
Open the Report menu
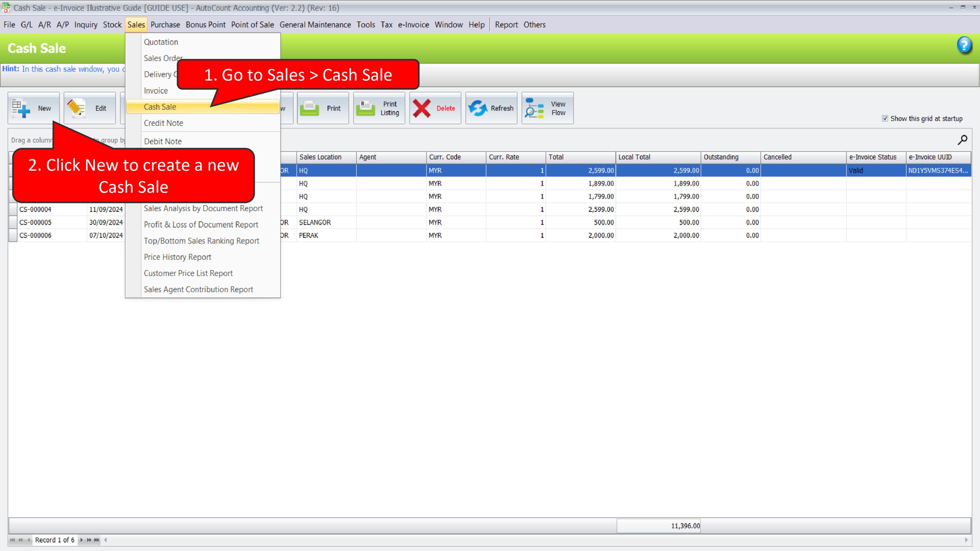coord(506,24)
